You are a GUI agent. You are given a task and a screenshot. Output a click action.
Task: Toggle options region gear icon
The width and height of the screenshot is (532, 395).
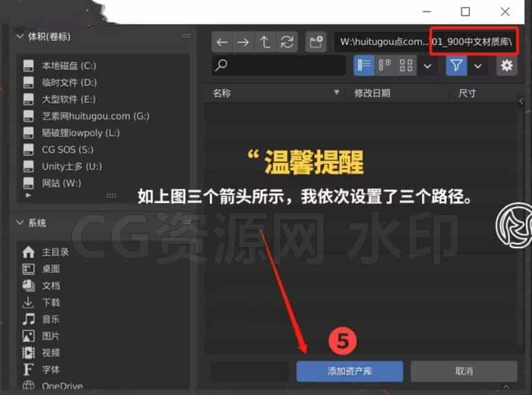507,65
